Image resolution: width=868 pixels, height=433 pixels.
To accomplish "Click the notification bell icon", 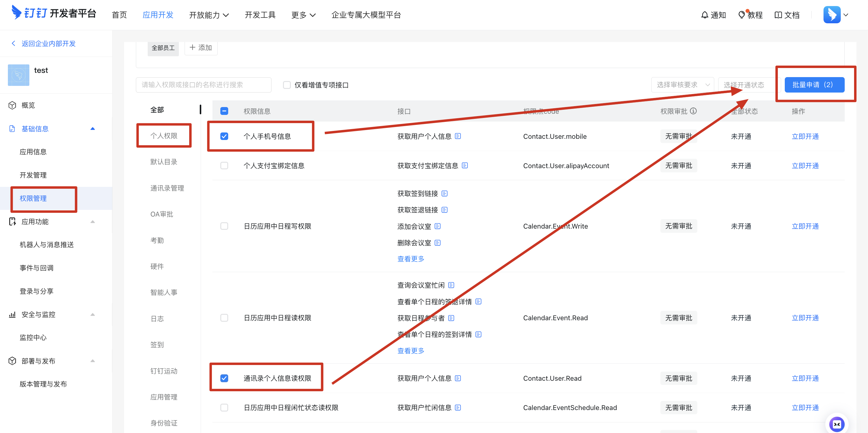I will click(704, 15).
